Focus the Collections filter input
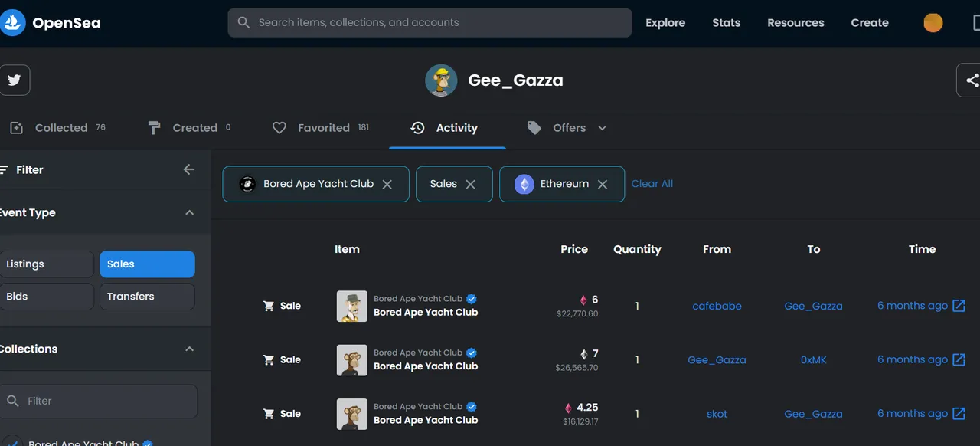 click(98, 401)
